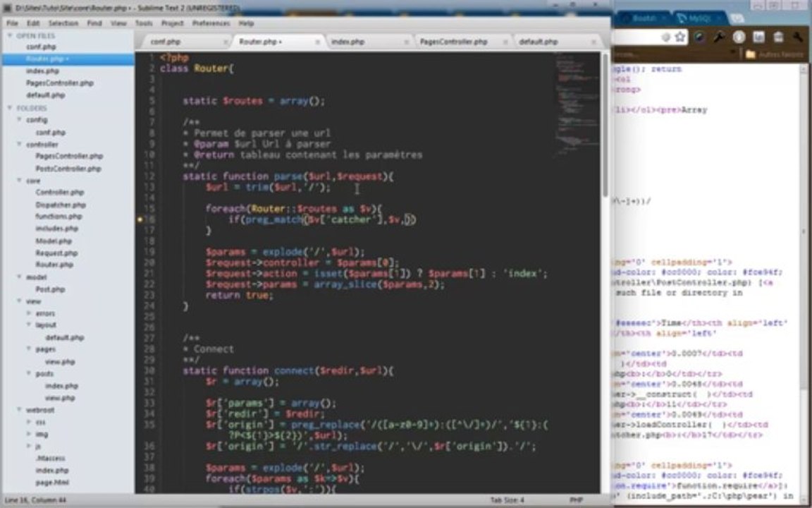This screenshot has width=812, height=508.
Task: Click the Line 16, Column 44 status text
Action: [36, 500]
